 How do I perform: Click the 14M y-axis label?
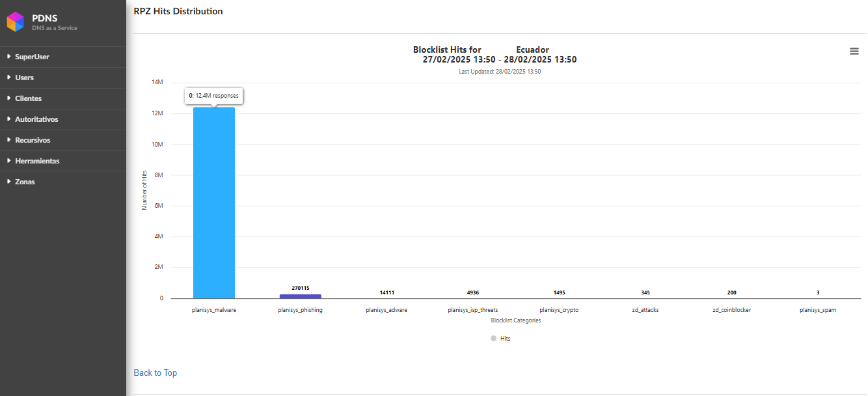point(157,82)
